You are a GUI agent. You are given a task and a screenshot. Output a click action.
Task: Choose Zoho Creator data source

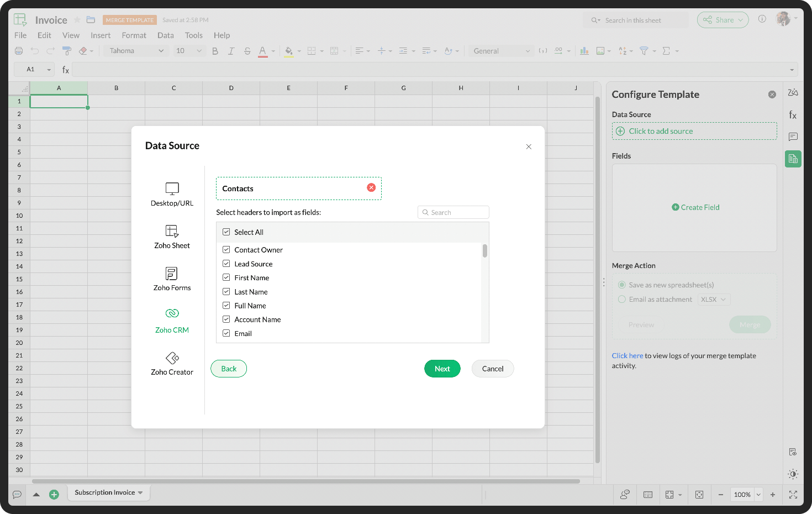[x=172, y=364]
